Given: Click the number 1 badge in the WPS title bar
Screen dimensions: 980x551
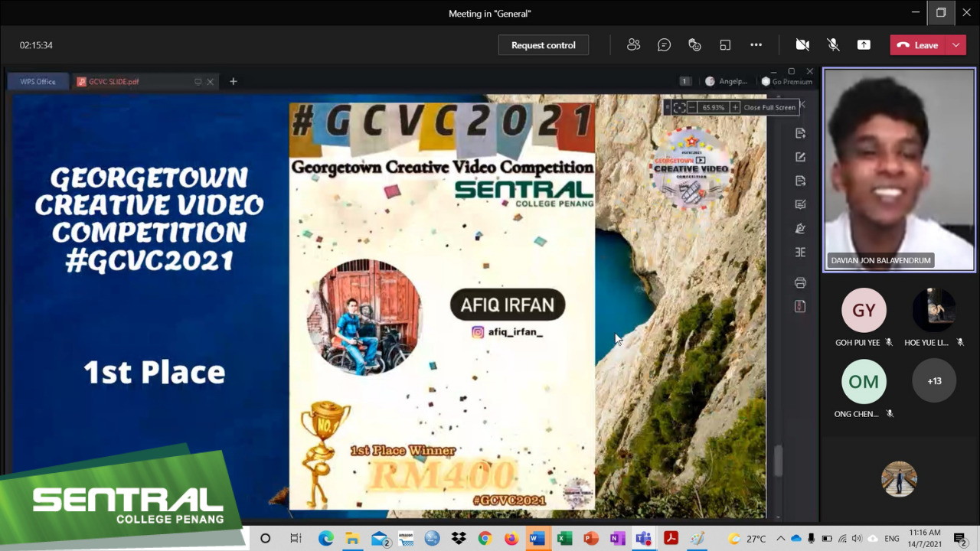Looking at the screenshot, I should click(685, 82).
